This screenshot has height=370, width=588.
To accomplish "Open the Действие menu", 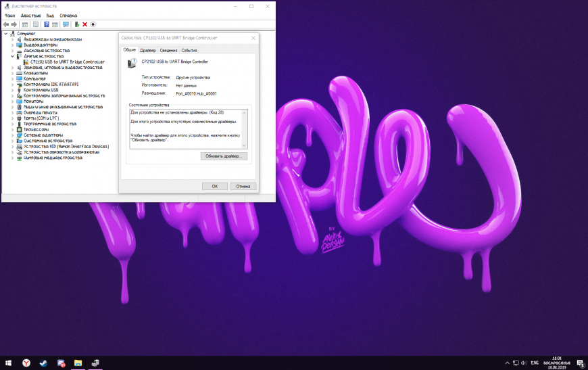I will click(x=30, y=16).
